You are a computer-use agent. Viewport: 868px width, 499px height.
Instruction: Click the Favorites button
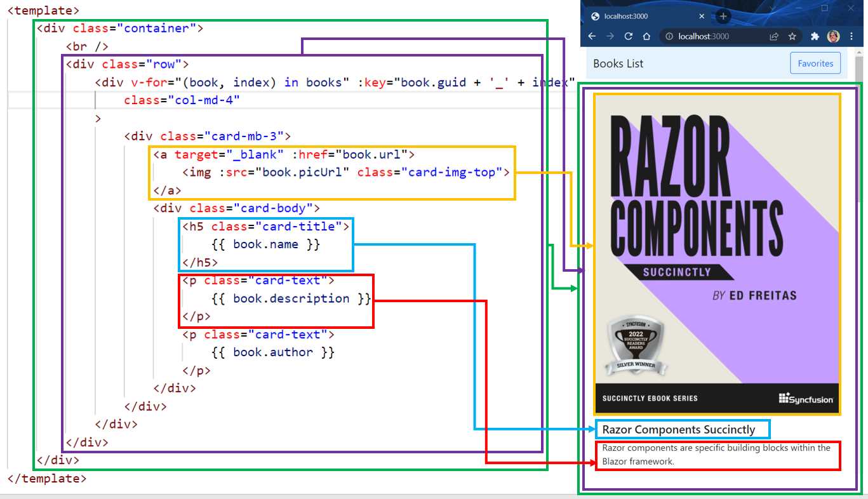click(815, 63)
